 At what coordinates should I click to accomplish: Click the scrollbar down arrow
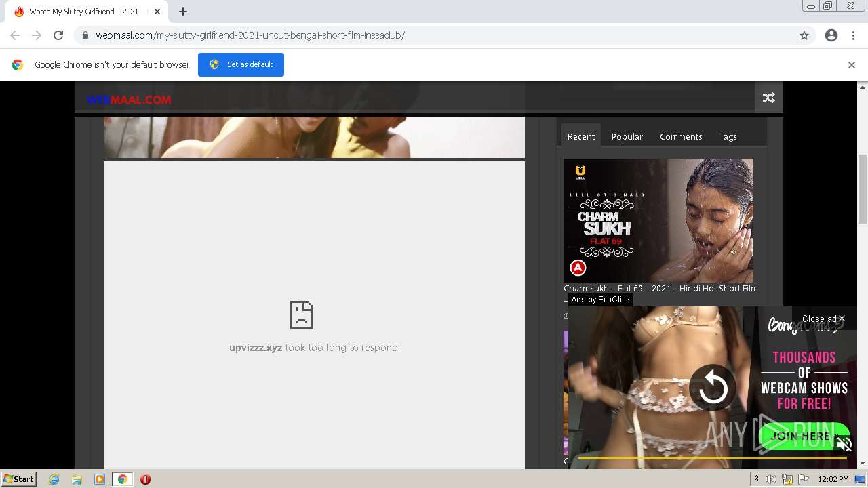863,463
